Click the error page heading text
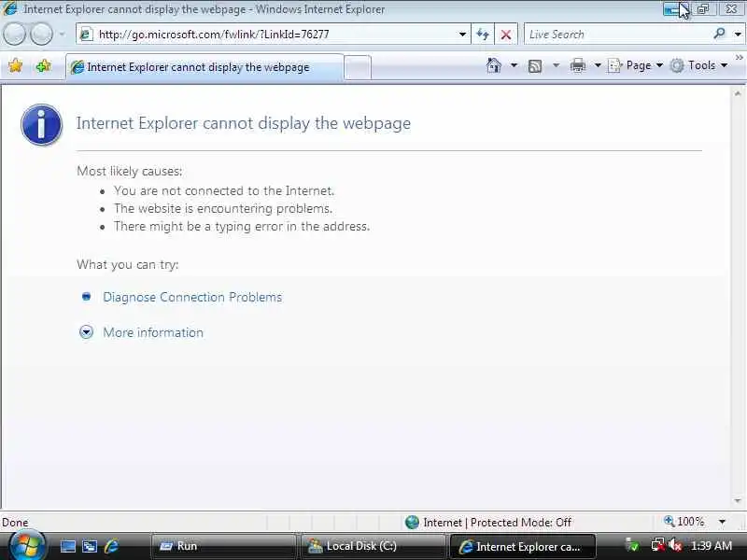Viewport: 747px width, 560px height. (244, 123)
